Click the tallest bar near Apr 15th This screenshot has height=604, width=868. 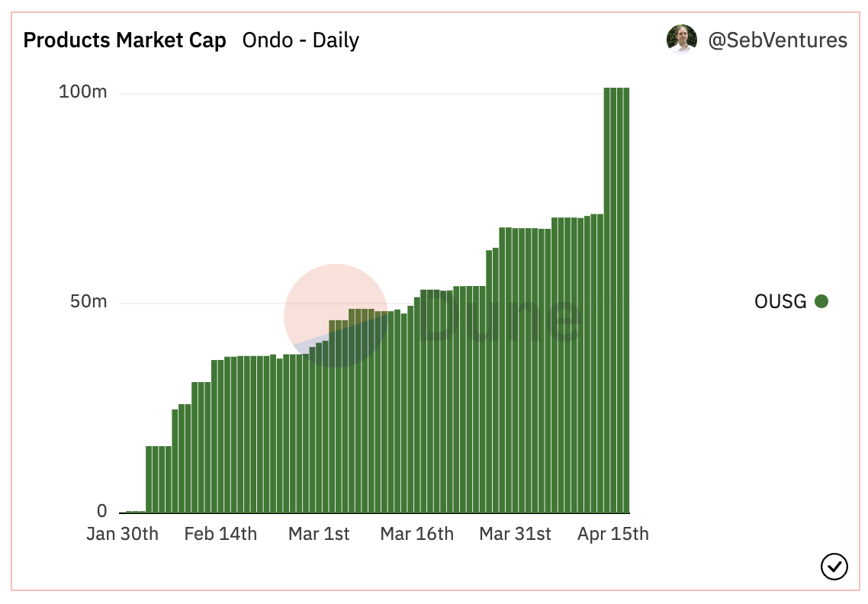pyautogui.click(x=616, y=297)
